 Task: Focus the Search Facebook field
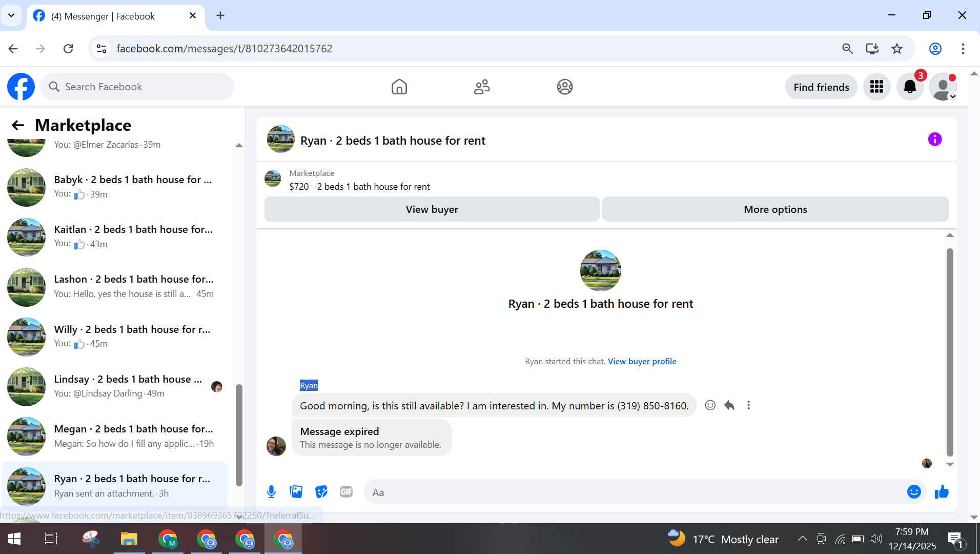(x=137, y=87)
